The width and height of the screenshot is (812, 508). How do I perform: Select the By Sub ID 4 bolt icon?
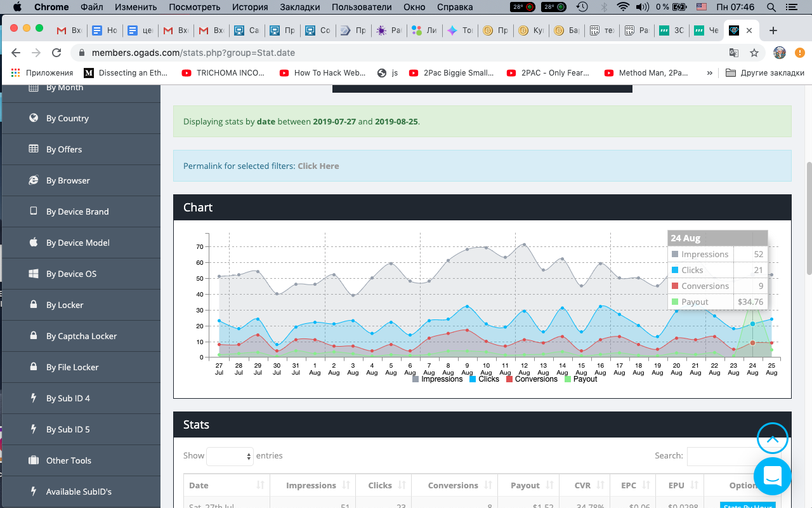(34, 398)
